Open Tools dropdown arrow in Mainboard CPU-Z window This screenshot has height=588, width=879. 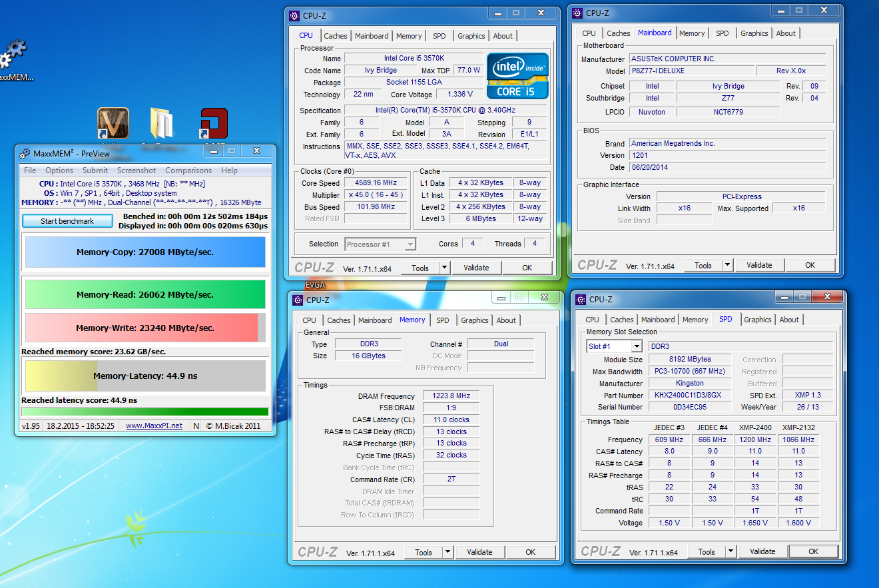[727, 265]
